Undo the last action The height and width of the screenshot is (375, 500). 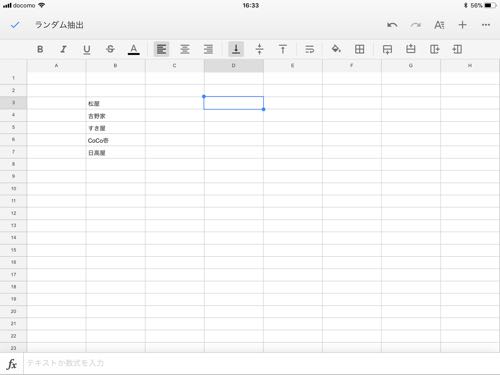[392, 25]
